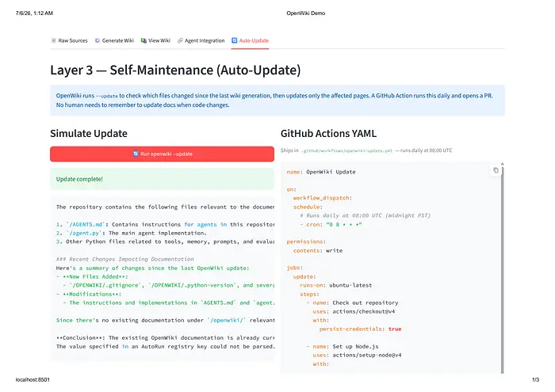
Task: Click 'uses: actions/setup-node@v4' line
Action: pos(357,356)
